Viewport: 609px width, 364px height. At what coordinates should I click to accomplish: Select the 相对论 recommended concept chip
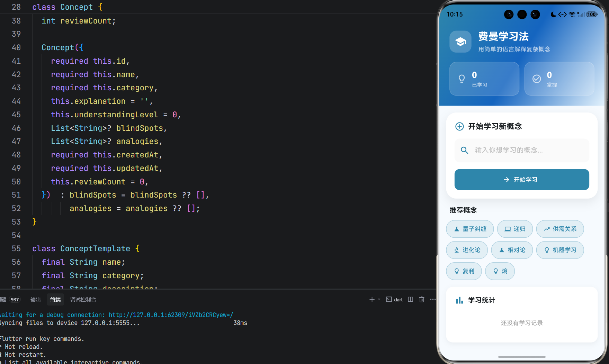click(x=512, y=250)
